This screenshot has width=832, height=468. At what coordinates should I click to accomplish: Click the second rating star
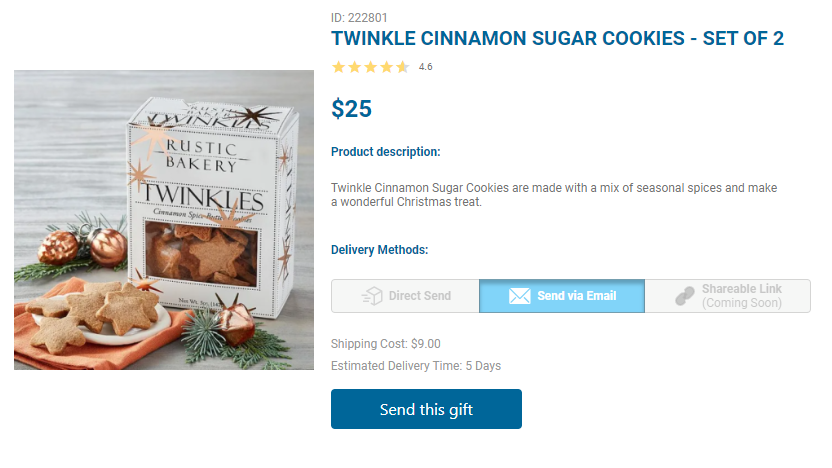pyautogui.click(x=354, y=67)
